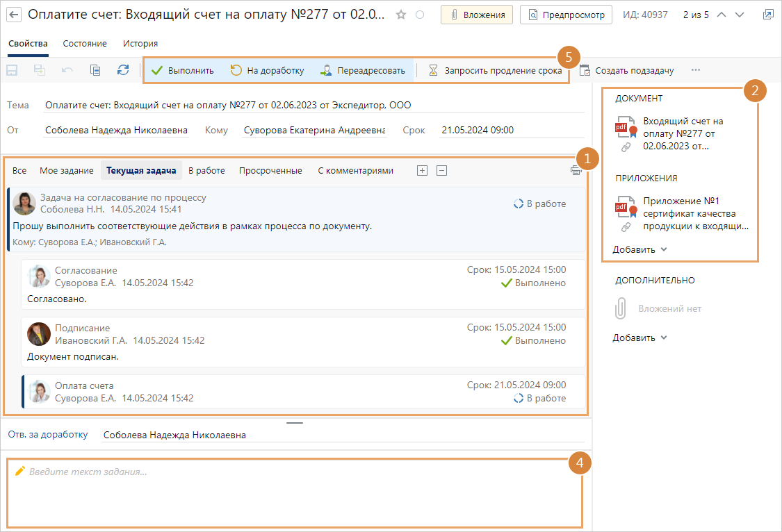The width and height of the screenshot is (782, 532).
Task: Click the back arrow icon
Action: coord(14,15)
